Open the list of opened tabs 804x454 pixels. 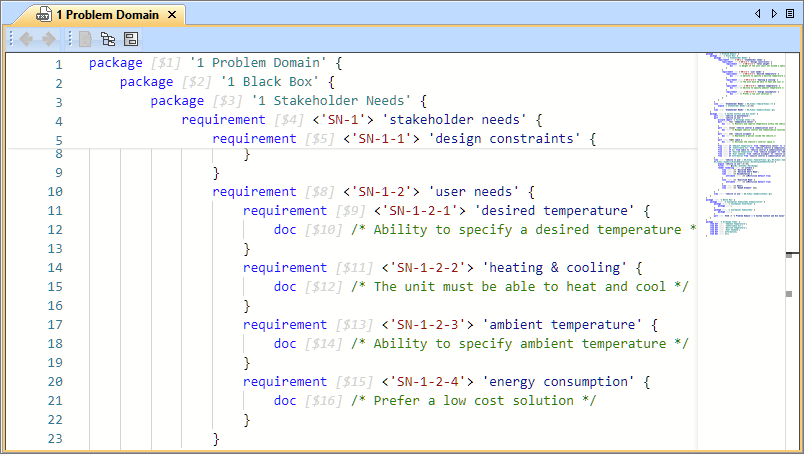tap(789, 14)
